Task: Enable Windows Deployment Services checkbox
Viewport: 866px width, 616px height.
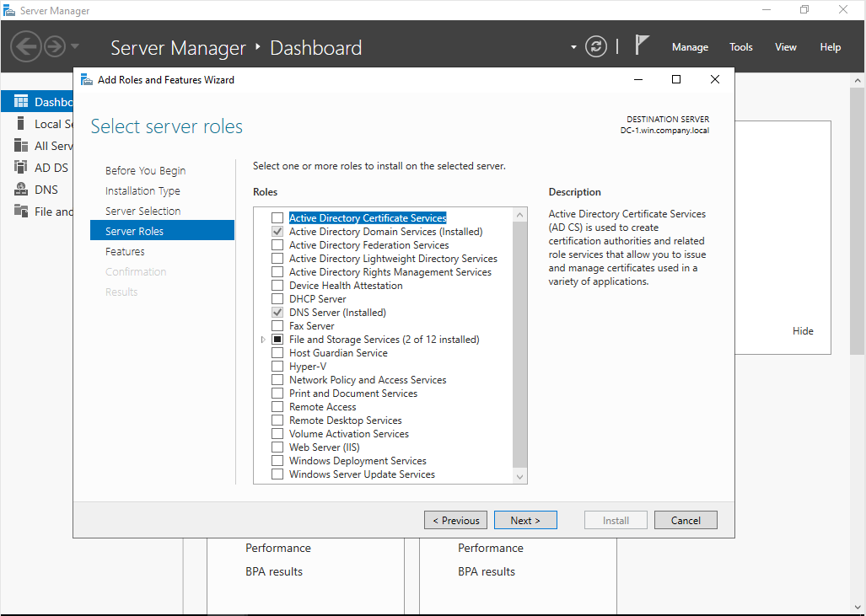Action: pos(277,460)
